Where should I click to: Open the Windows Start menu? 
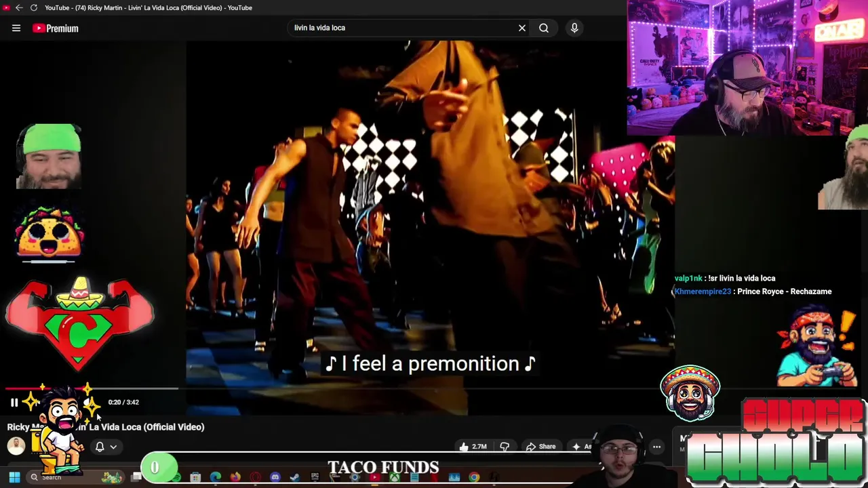(14, 477)
